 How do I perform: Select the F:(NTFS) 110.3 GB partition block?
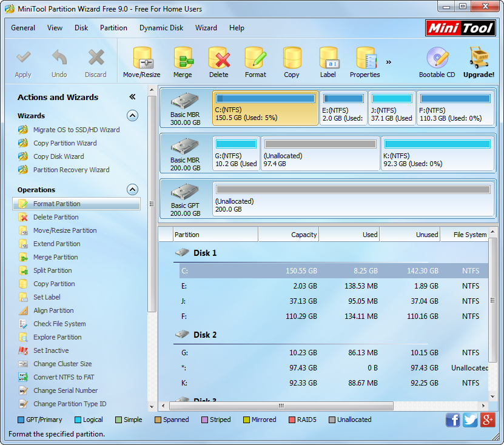(455, 108)
